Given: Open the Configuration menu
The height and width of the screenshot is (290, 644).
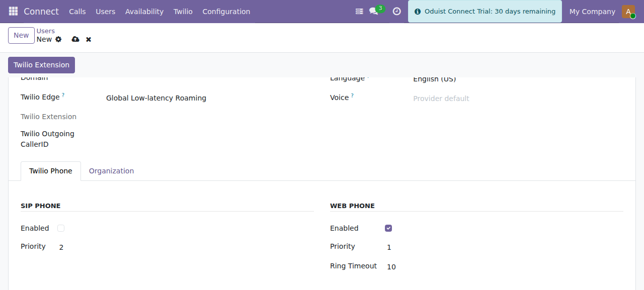Looking at the screenshot, I should (x=226, y=12).
